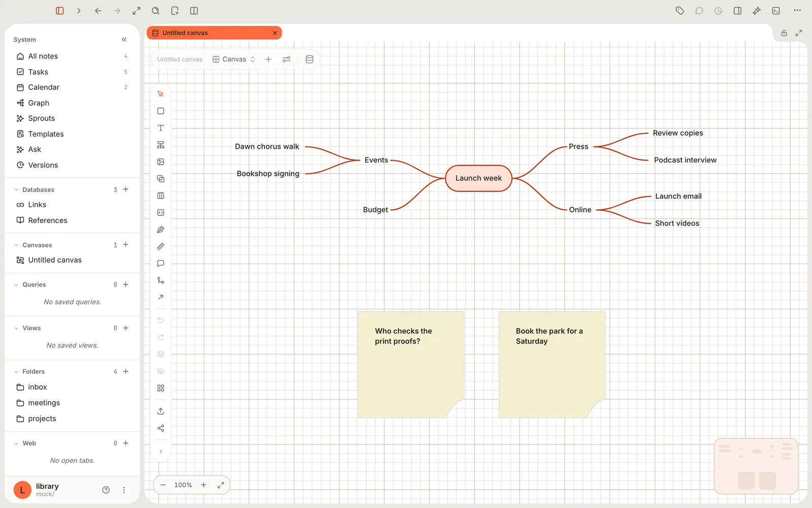Screen dimensions: 812x508
Task: Open the help icon beside library
Action: click(x=106, y=490)
